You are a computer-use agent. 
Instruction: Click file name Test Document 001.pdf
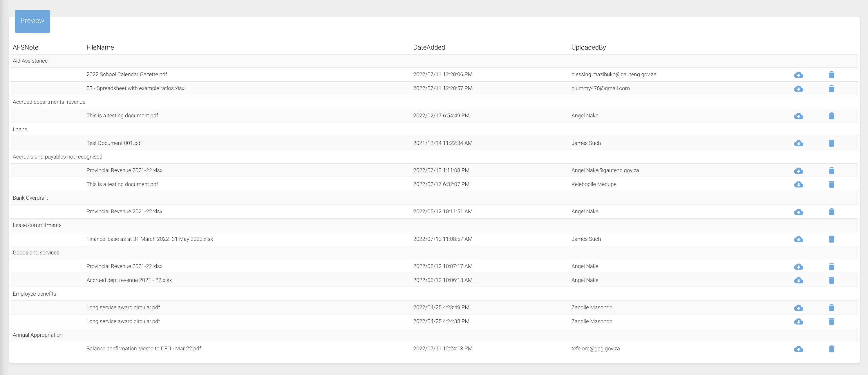pyautogui.click(x=114, y=143)
